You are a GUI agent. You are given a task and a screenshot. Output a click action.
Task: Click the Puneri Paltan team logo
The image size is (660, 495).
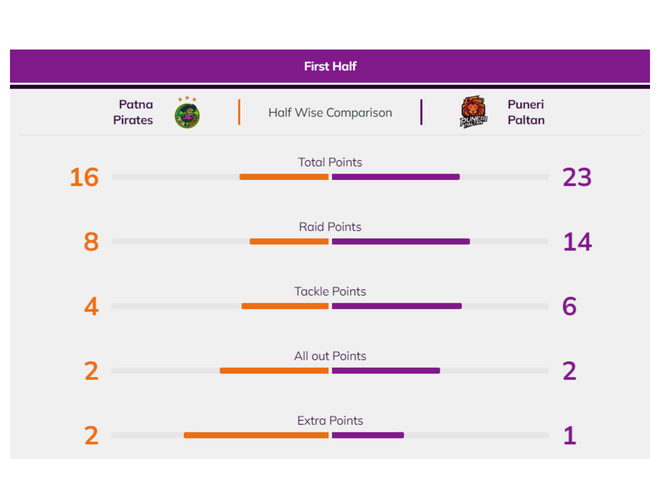point(474,112)
